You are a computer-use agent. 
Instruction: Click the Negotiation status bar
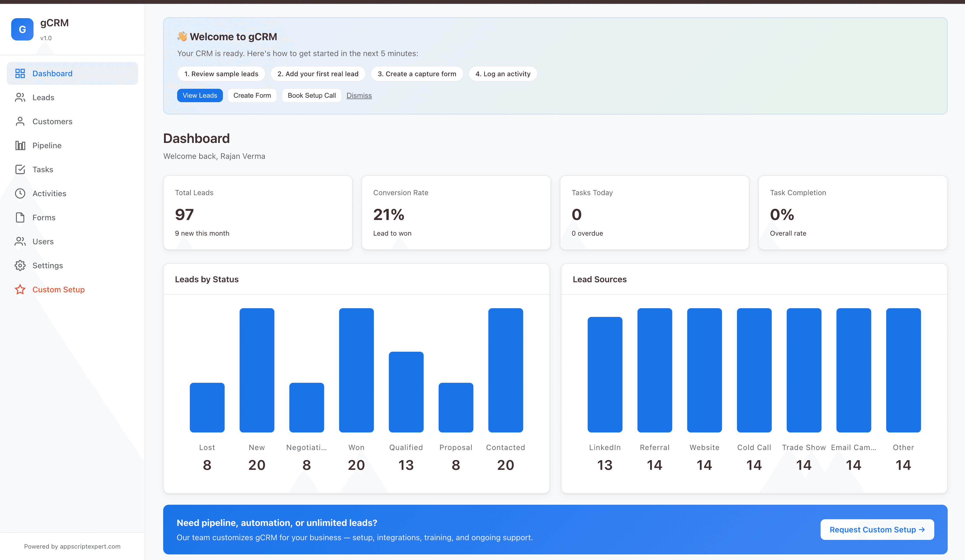[307, 407]
